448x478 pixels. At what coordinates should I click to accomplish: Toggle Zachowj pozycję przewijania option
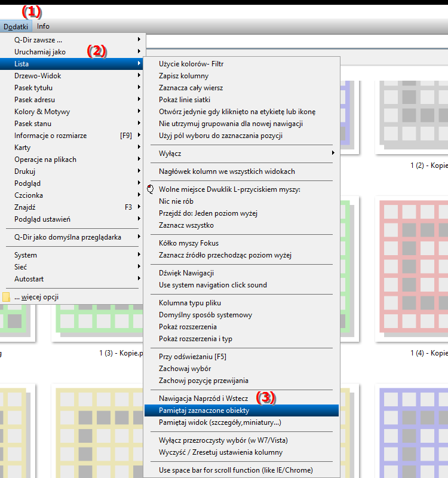coord(241,381)
